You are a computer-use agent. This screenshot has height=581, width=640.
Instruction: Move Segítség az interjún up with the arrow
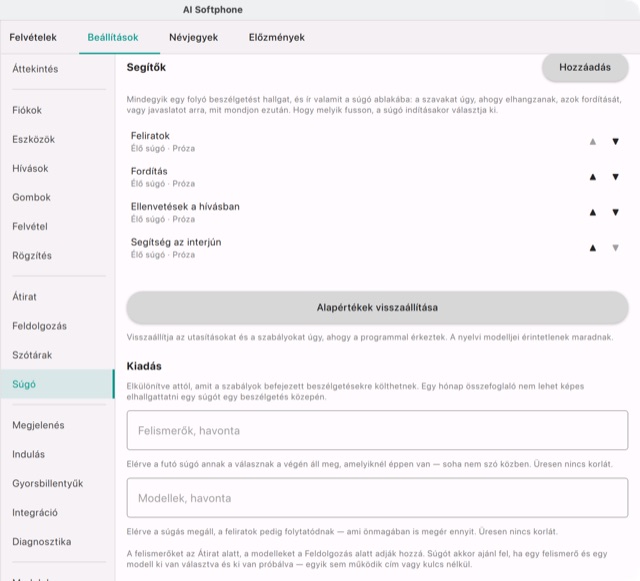tap(593, 248)
